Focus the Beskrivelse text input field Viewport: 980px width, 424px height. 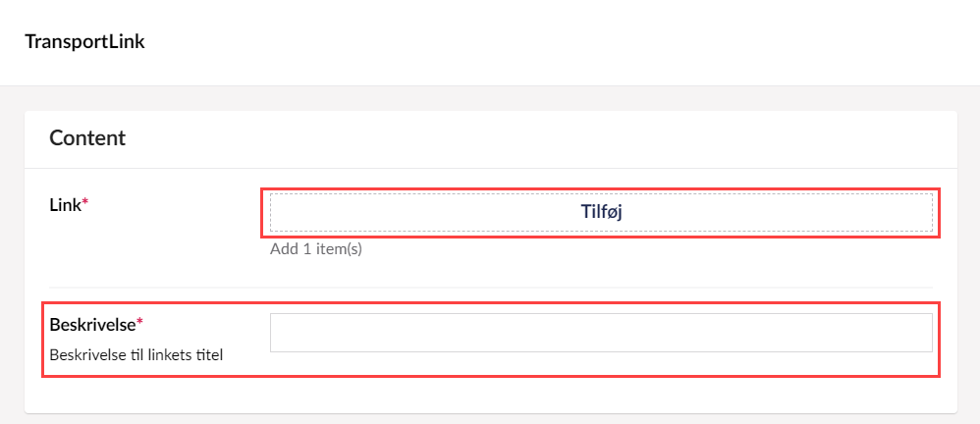(x=600, y=333)
